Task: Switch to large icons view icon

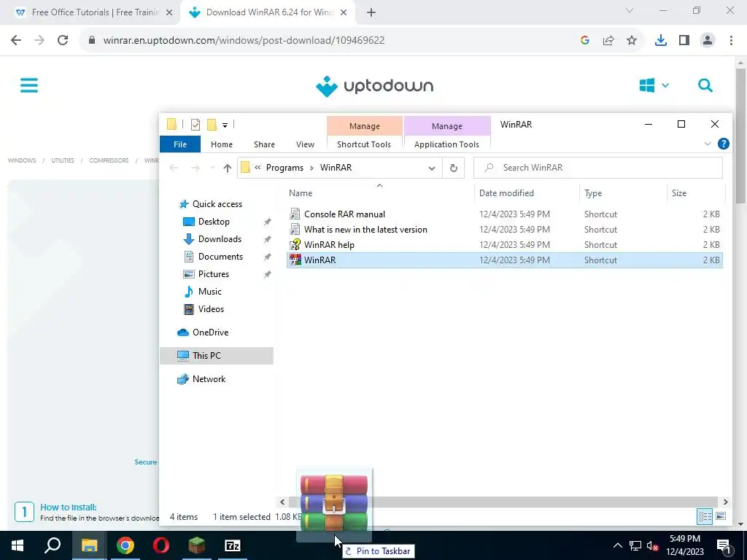Action: tap(721, 517)
